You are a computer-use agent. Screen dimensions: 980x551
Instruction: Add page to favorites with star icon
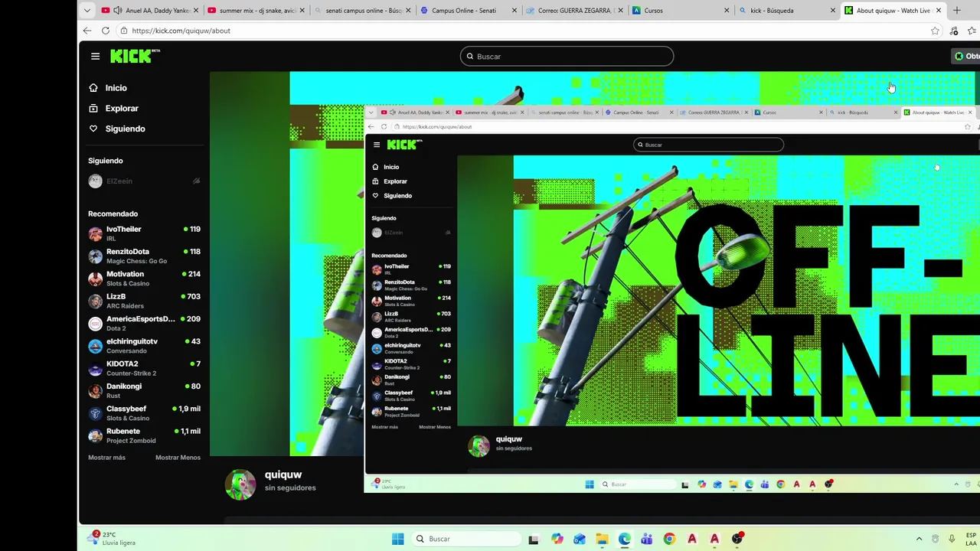point(935,31)
